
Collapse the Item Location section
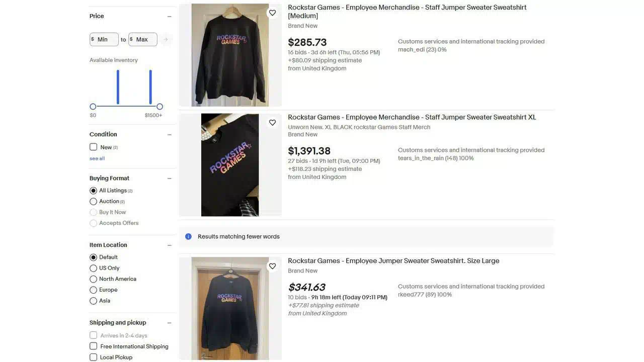coord(170,245)
